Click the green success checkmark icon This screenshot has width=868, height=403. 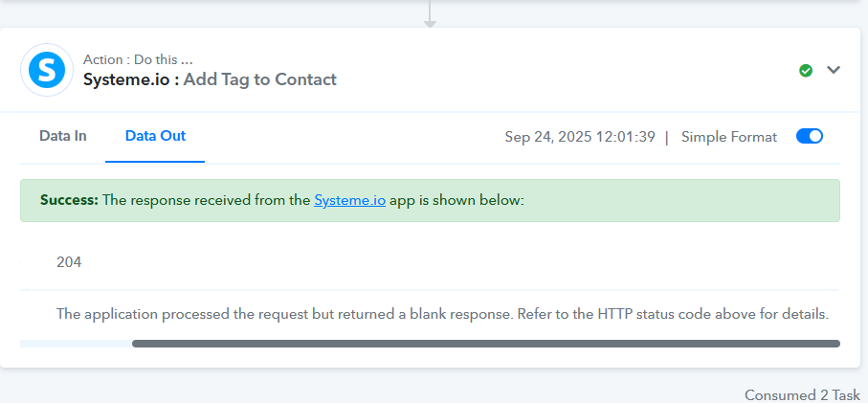coord(806,70)
